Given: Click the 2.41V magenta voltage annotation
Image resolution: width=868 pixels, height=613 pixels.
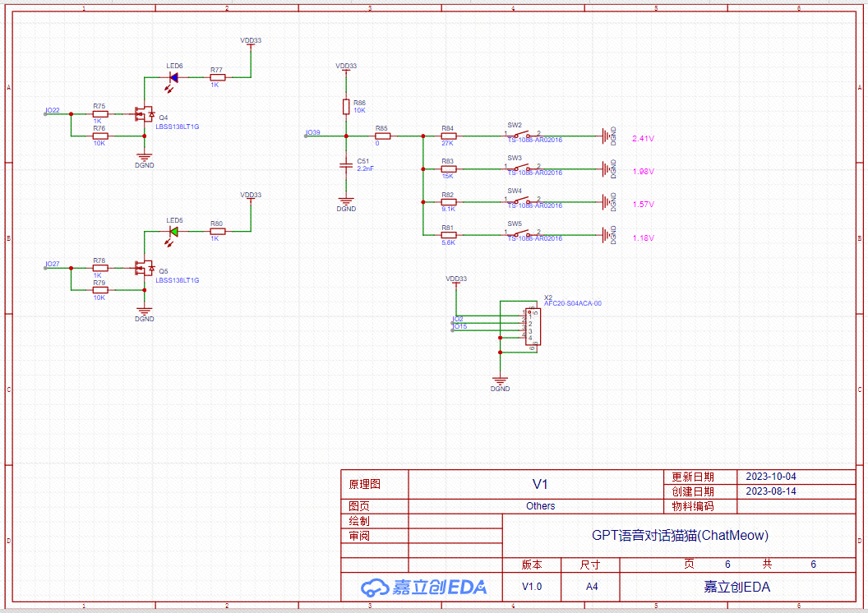Looking at the screenshot, I should (x=643, y=139).
